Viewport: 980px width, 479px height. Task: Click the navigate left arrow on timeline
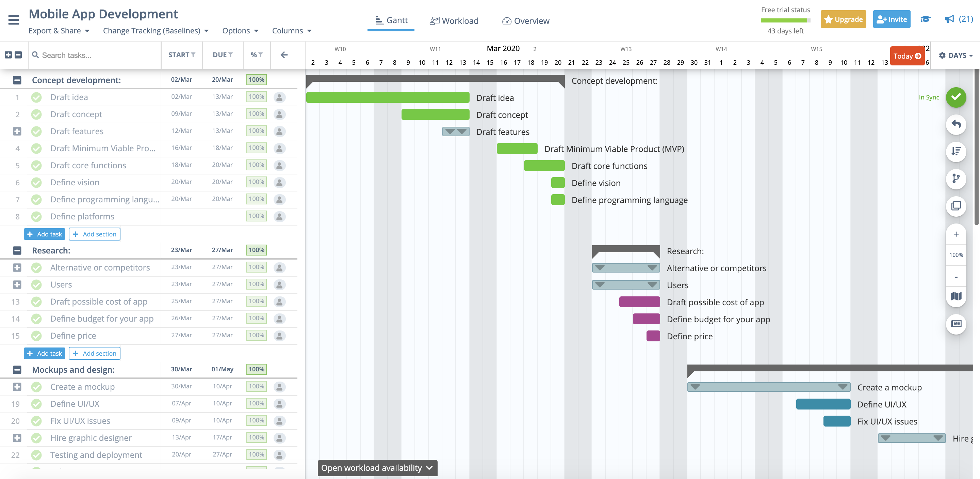click(x=284, y=55)
